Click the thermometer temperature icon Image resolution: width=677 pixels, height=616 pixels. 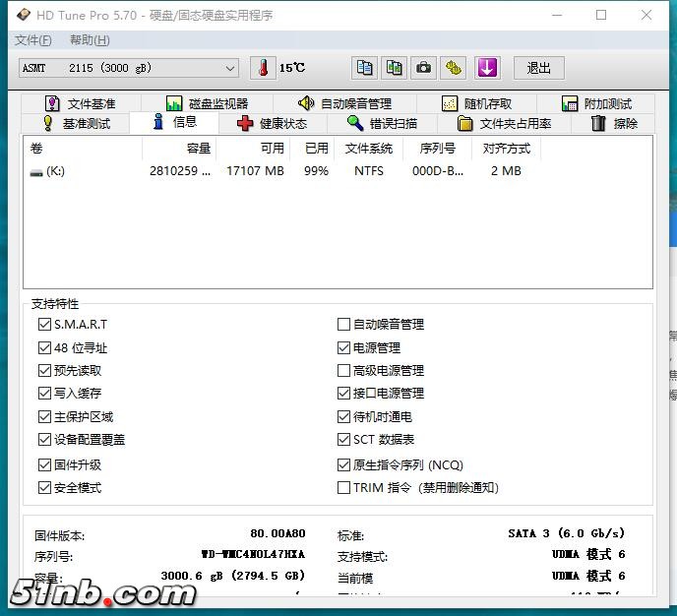tap(263, 68)
